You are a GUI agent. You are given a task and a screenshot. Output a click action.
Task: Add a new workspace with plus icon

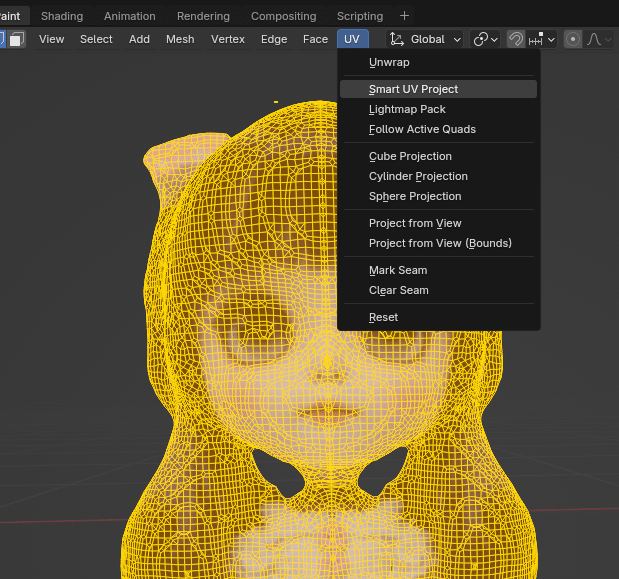tap(404, 16)
